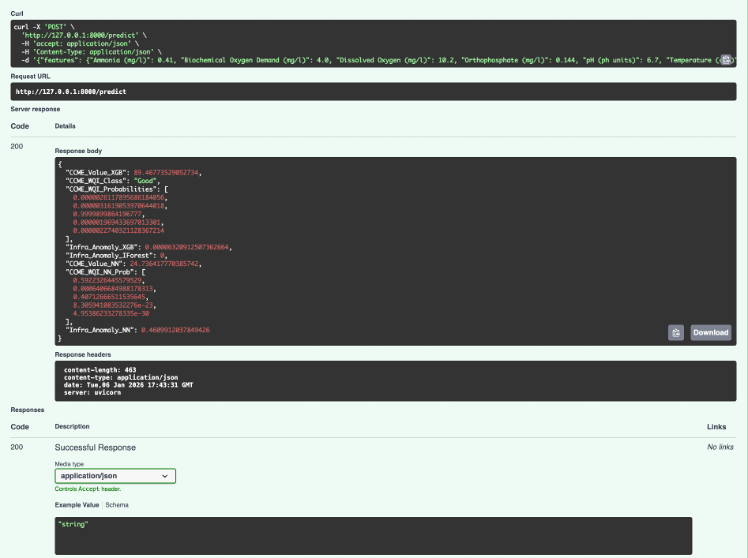Click the Server response heading
The image size is (748, 558).
click(35, 109)
